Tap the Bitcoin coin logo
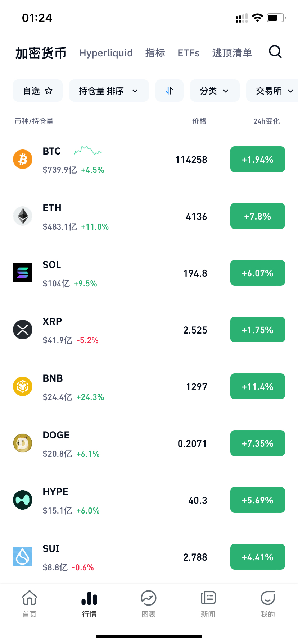 click(x=23, y=159)
